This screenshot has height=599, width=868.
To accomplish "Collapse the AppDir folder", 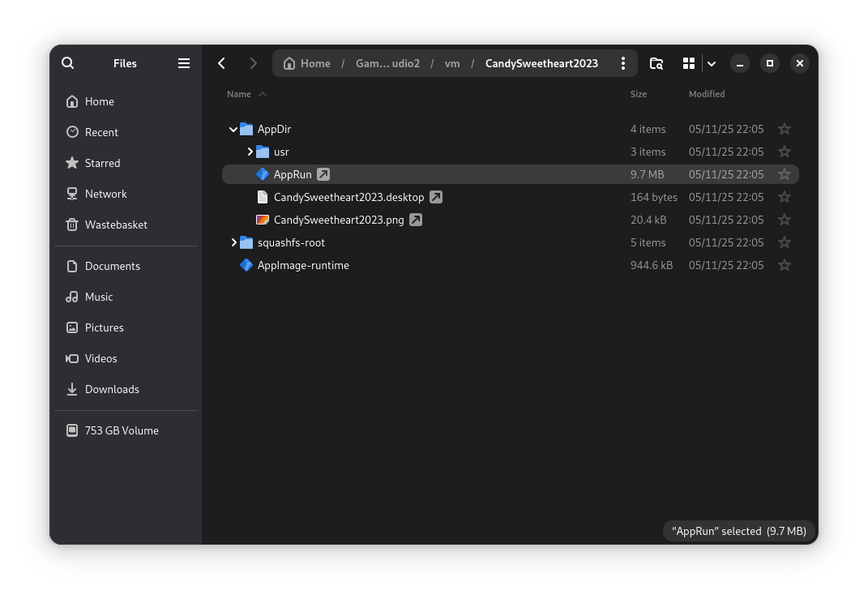I will 233,128.
